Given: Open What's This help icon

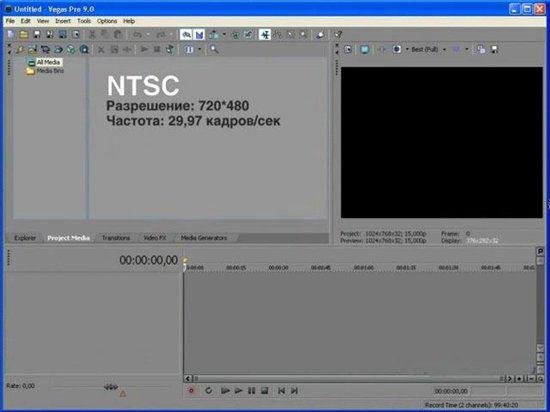Looking at the screenshot, I should pyautogui.click(x=338, y=34).
